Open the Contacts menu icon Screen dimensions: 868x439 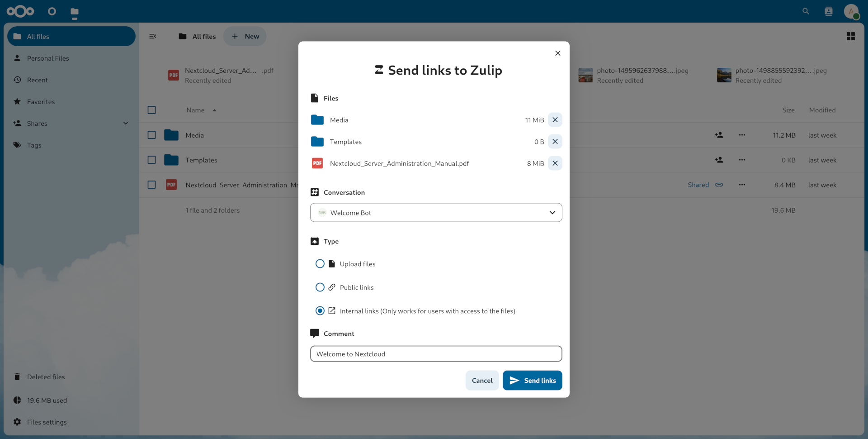point(828,11)
